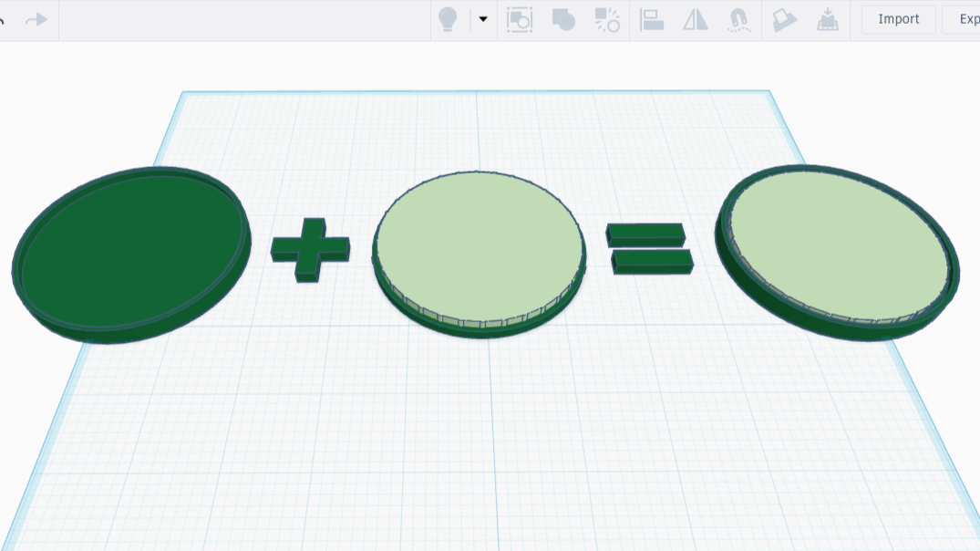The width and height of the screenshot is (980, 551).
Task: Select the Mirror tool
Action: [x=695, y=19]
